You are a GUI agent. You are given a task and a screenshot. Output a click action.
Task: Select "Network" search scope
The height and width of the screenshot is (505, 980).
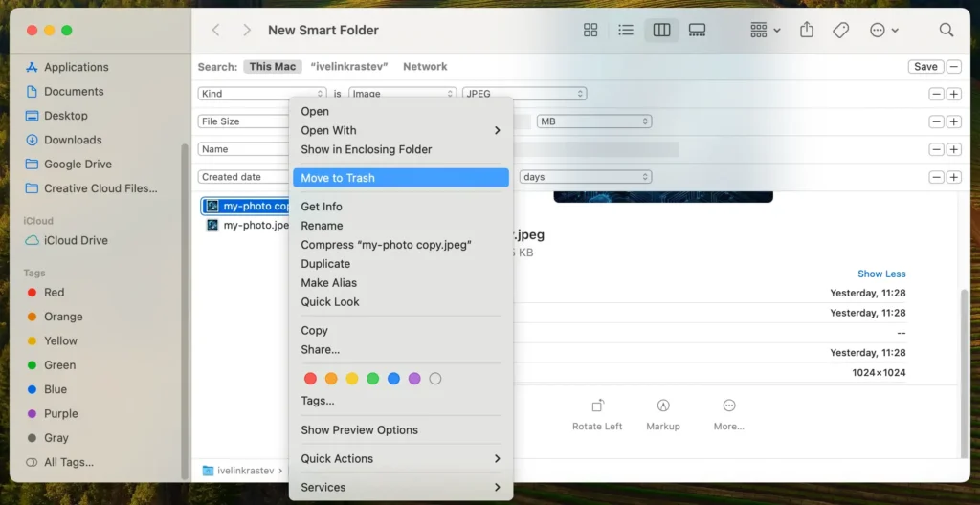pyautogui.click(x=425, y=67)
